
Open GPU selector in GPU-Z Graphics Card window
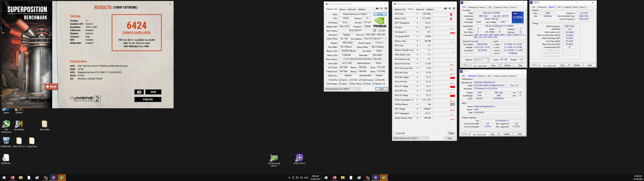343,89
